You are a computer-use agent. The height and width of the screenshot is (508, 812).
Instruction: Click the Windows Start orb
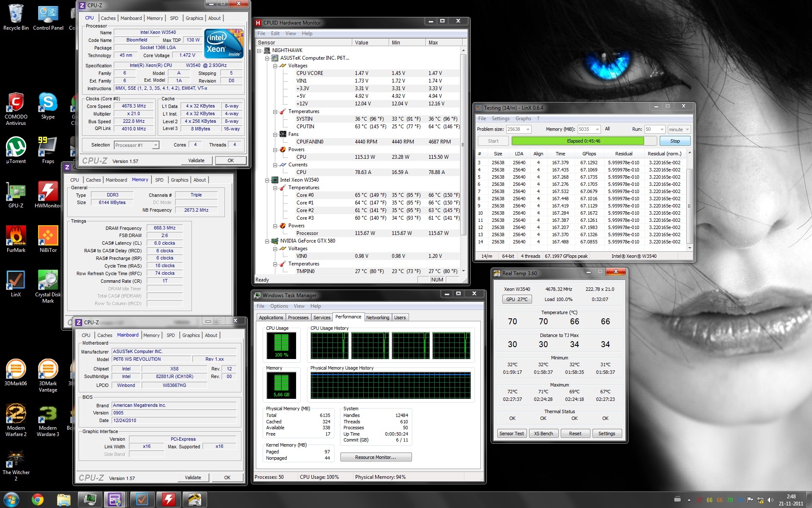[x=11, y=500]
